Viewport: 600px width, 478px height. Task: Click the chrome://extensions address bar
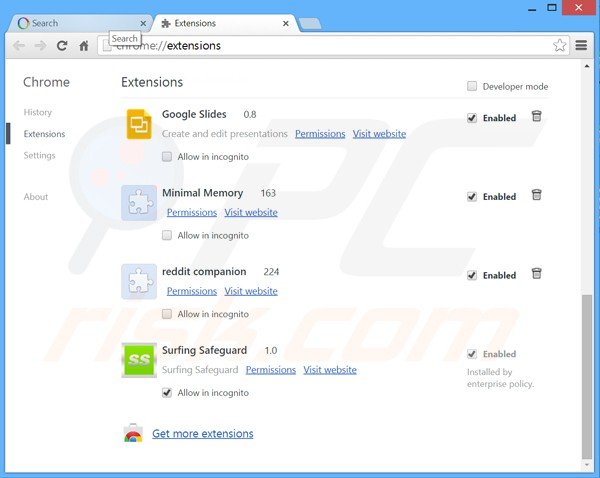tap(333, 46)
